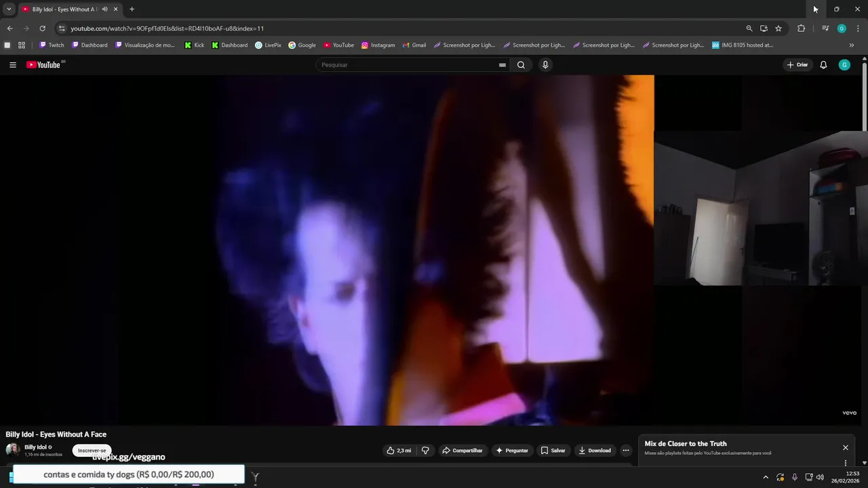868x488 pixels.
Task: Open the IMG 8105 hosted at bookmark
Action: tap(742, 45)
